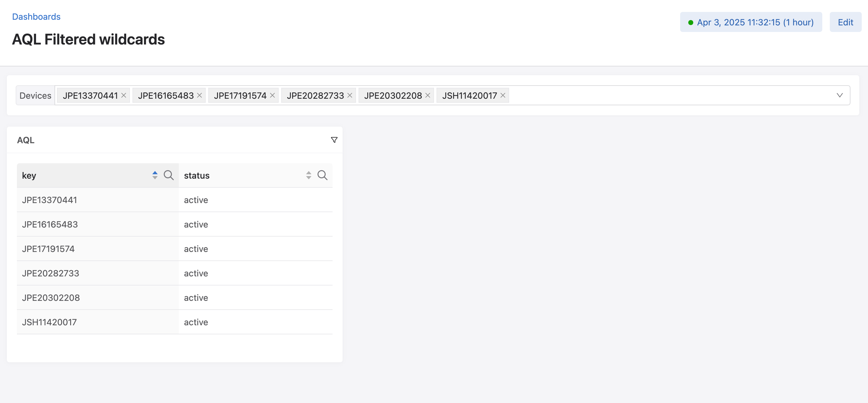The height and width of the screenshot is (403, 868).
Task: Sort table by key column
Action: 155,175
